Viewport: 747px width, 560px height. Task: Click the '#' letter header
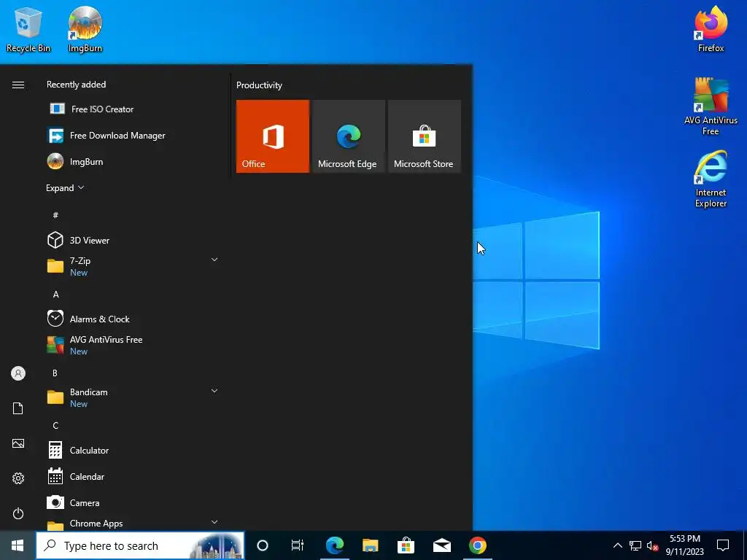(55, 215)
